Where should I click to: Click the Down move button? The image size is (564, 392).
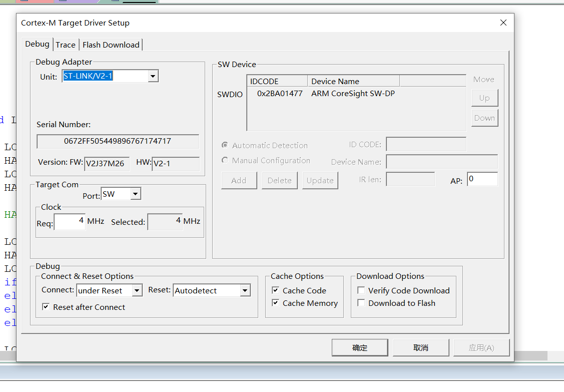(484, 118)
